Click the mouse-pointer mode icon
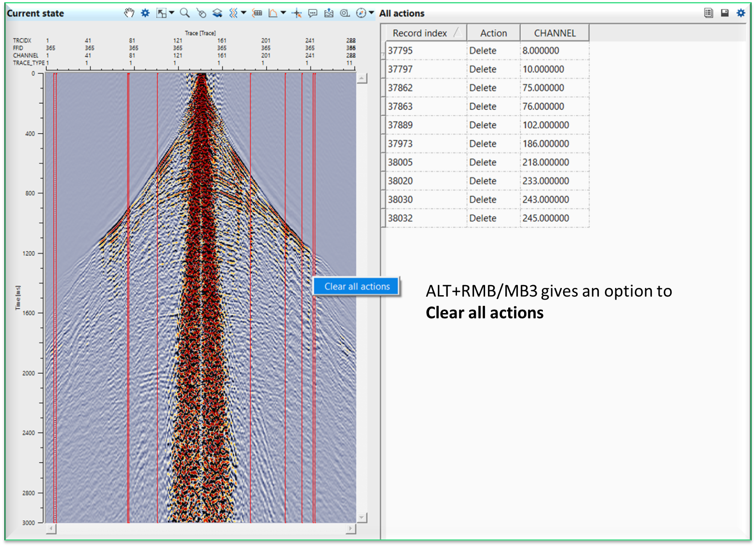The height and width of the screenshot is (547, 756). click(201, 13)
